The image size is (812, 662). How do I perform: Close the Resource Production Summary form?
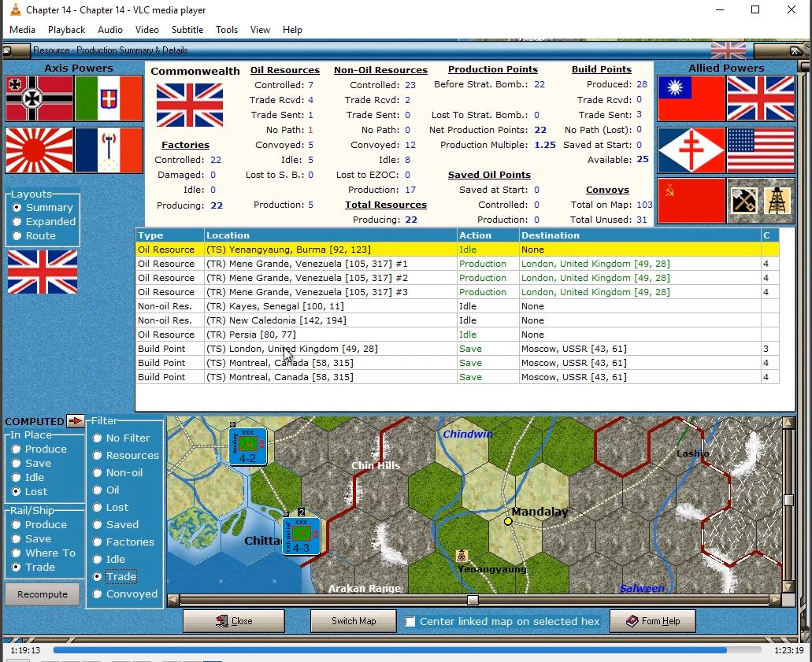[x=795, y=50]
